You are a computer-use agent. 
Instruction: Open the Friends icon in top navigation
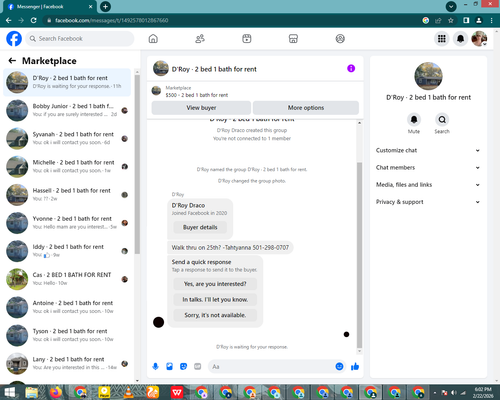tap(200, 39)
